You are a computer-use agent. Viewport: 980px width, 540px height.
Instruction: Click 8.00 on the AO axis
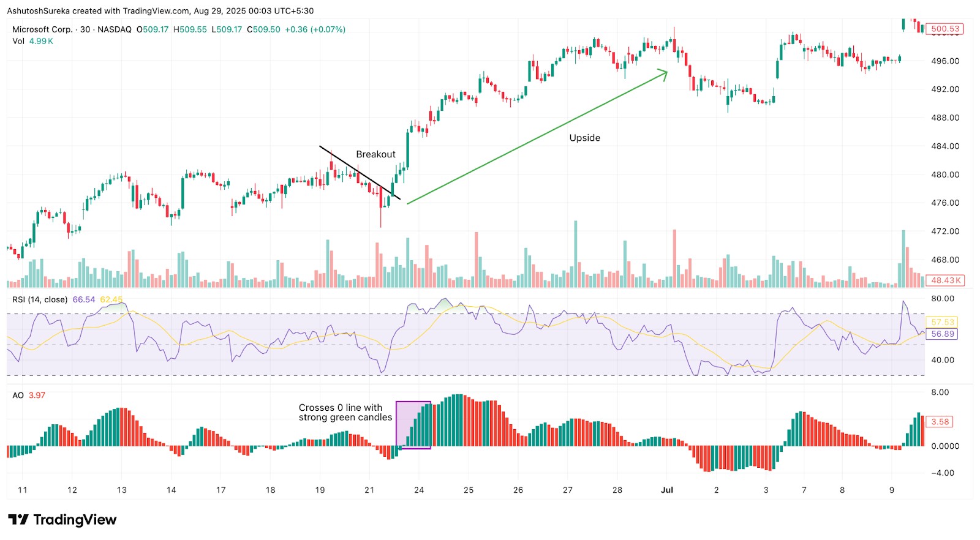[940, 392]
